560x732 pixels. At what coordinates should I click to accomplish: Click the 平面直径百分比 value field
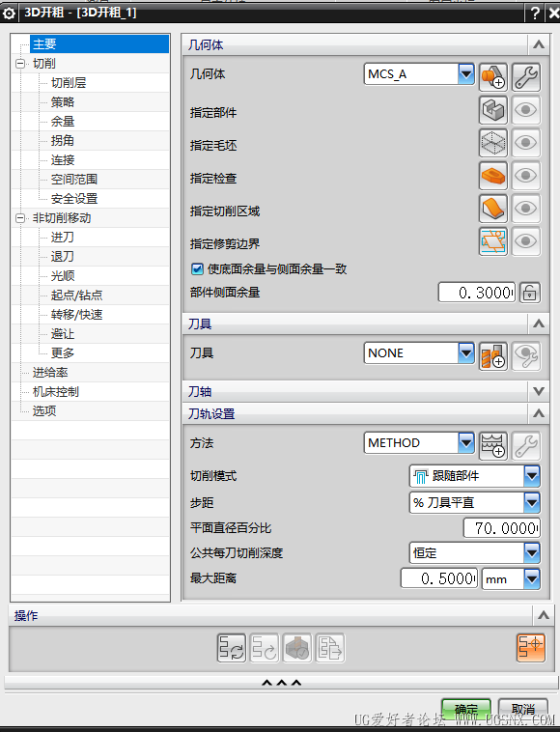coord(502,528)
